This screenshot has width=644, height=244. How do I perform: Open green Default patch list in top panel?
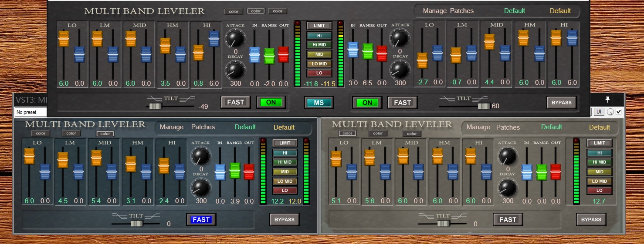(x=515, y=10)
